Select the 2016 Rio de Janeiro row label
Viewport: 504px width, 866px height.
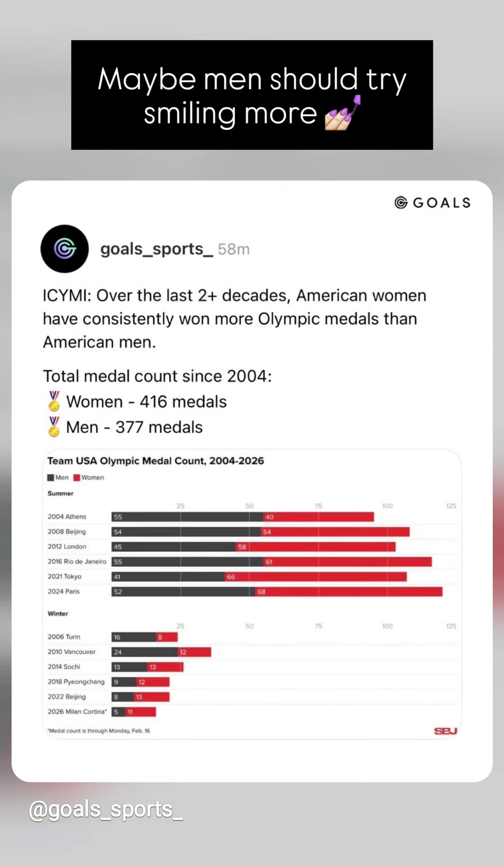pos(77,562)
